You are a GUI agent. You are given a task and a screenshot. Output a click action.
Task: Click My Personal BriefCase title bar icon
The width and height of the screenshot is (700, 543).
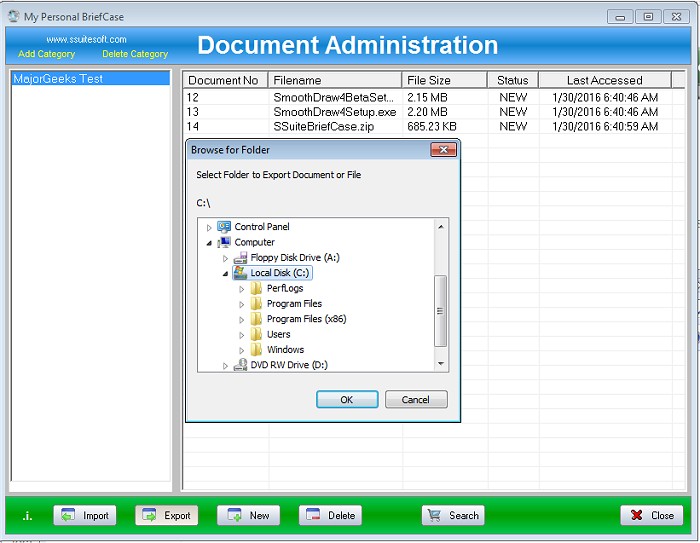pyautogui.click(x=14, y=17)
